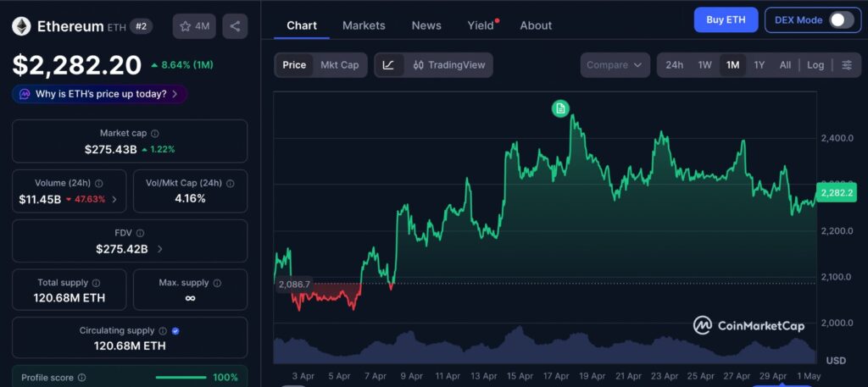Click the 4.16% Vol/Mkt Cap value
Viewport: 868px width, 387px height.
[190, 198]
